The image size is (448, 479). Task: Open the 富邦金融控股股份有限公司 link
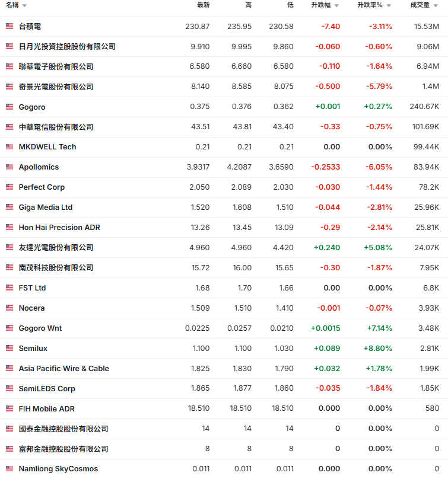pyautogui.click(x=63, y=449)
